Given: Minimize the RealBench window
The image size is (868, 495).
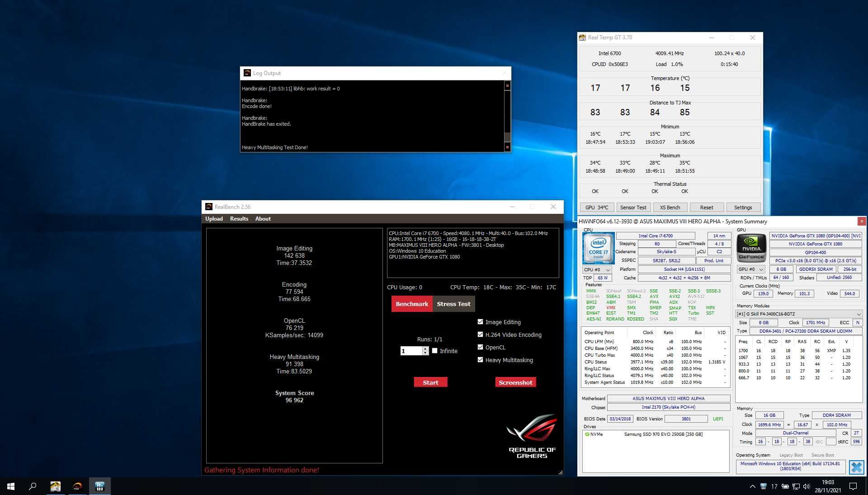Looking at the screenshot, I should click(512, 207).
